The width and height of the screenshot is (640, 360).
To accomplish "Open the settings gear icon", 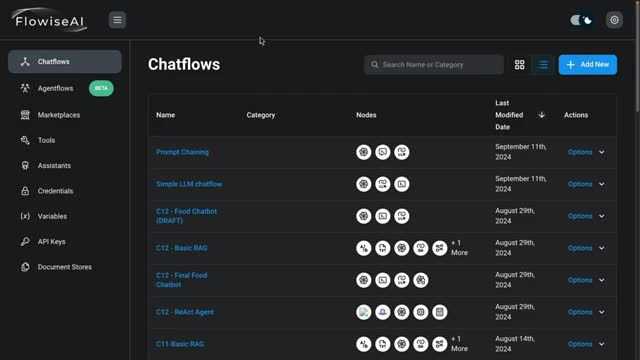I will (614, 20).
